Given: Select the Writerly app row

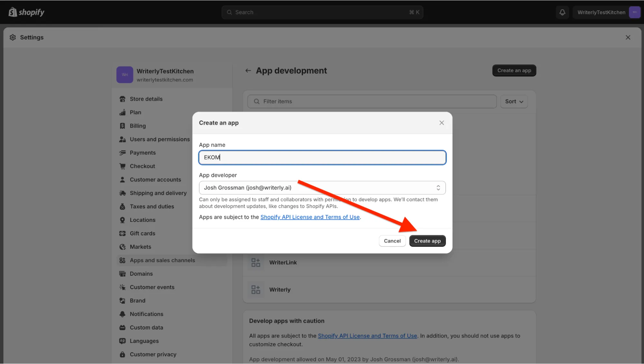Looking at the screenshot, I should [x=389, y=290].
